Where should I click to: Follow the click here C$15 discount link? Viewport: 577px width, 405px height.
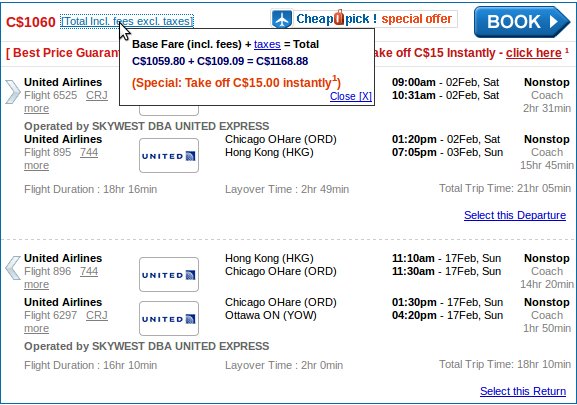(x=534, y=53)
